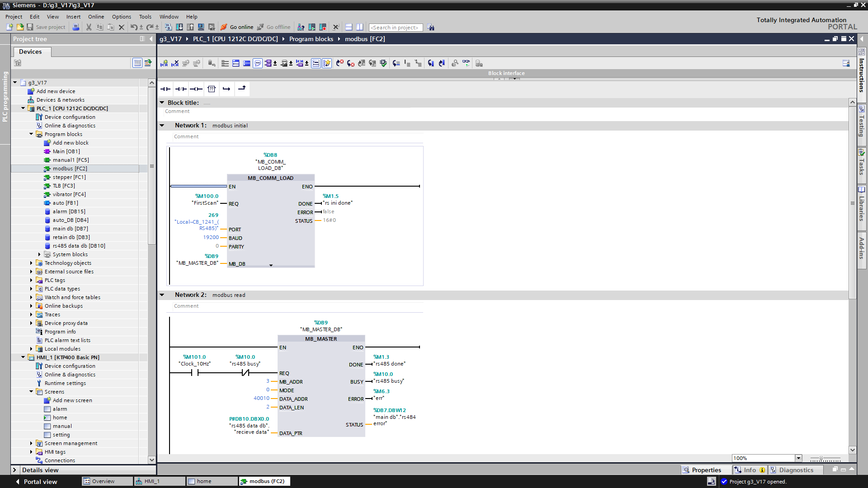
Task: Click the Go to next bookmark icon
Action: pyautogui.click(x=431, y=63)
